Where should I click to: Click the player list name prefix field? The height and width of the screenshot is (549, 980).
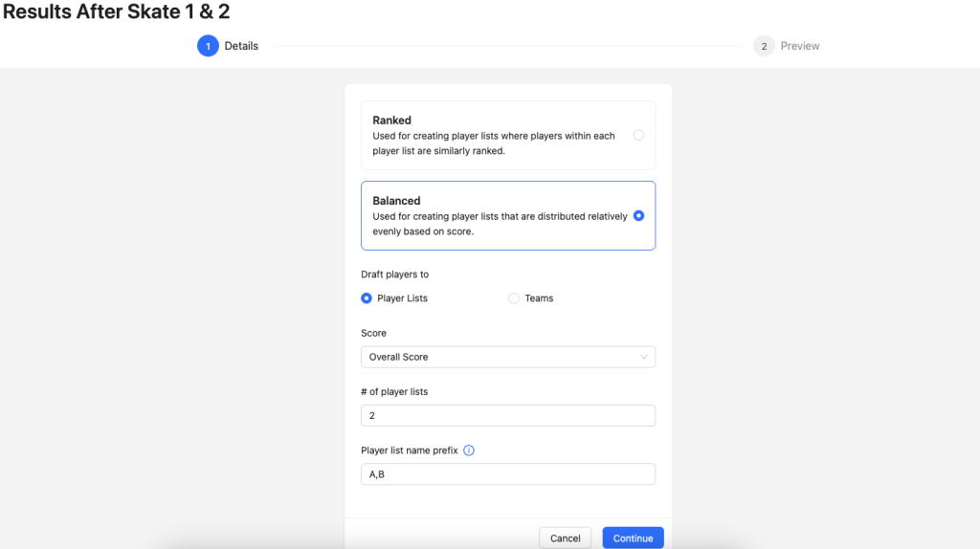coord(507,474)
